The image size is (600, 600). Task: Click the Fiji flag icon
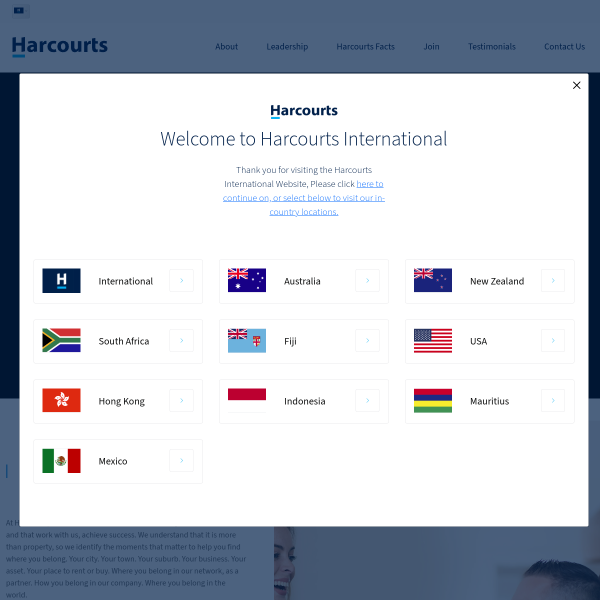point(247,340)
